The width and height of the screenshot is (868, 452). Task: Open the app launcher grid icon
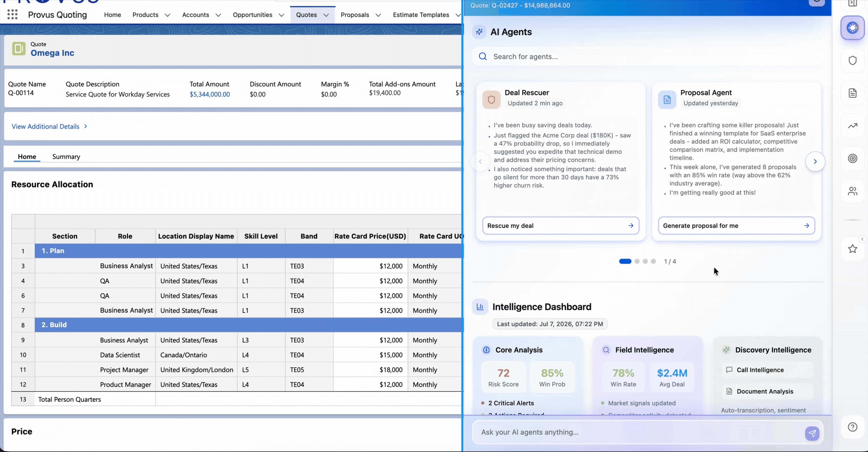tap(13, 15)
